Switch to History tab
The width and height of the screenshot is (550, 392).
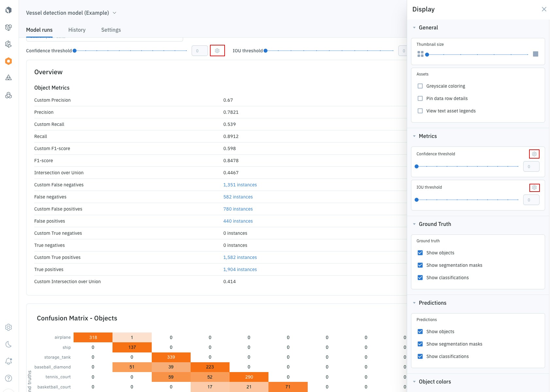77,30
